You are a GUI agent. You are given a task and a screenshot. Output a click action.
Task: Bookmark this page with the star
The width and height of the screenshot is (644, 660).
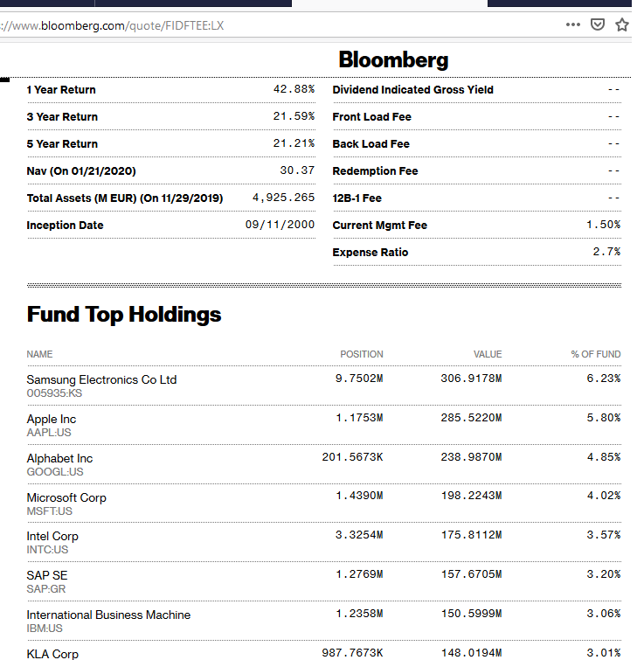pyautogui.click(x=622, y=24)
